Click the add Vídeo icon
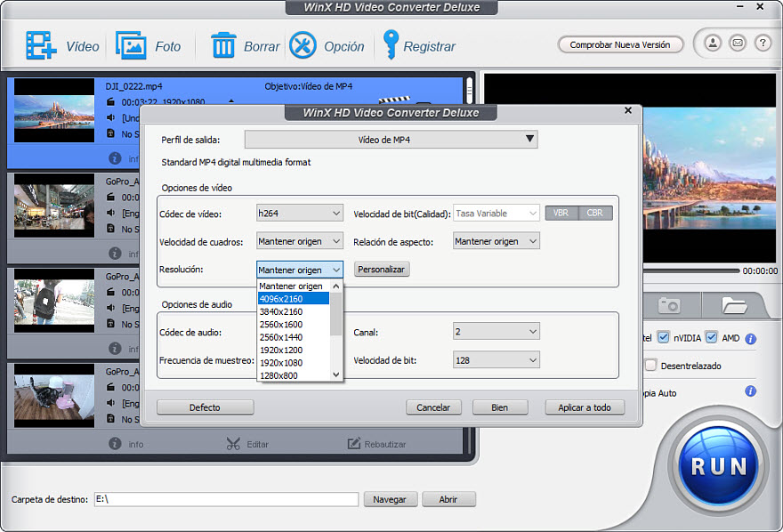The height and width of the screenshot is (532, 783). (41, 45)
